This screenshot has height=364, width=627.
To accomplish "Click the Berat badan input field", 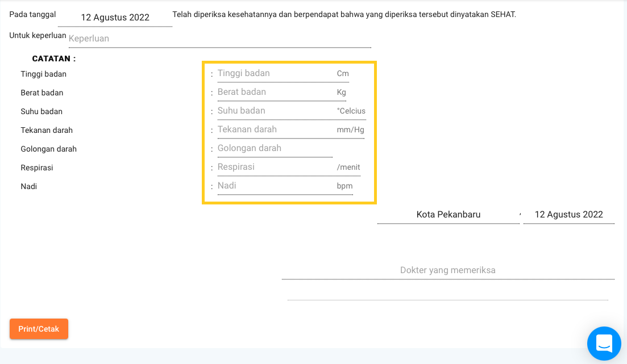I will pos(276,93).
